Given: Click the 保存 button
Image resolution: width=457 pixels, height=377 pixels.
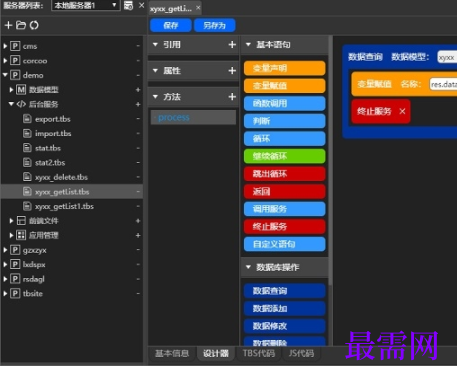Looking at the screenshot, I should tap(171, 25).
